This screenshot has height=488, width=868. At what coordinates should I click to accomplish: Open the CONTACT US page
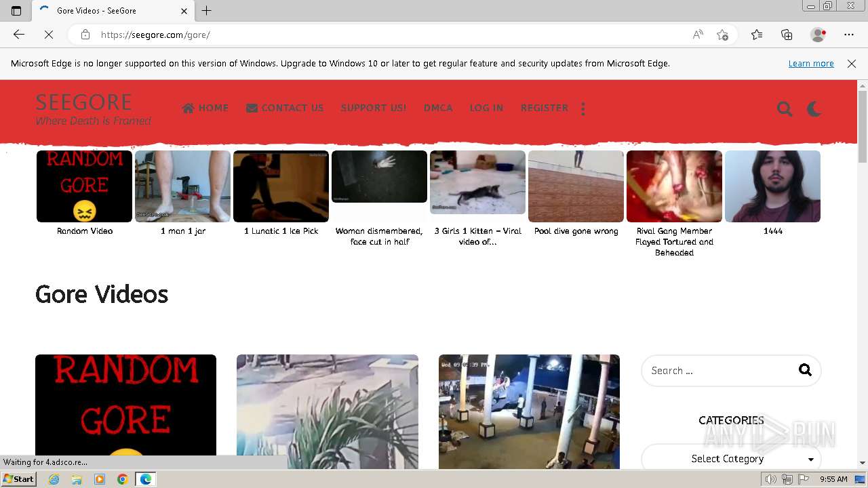(285, 108)
